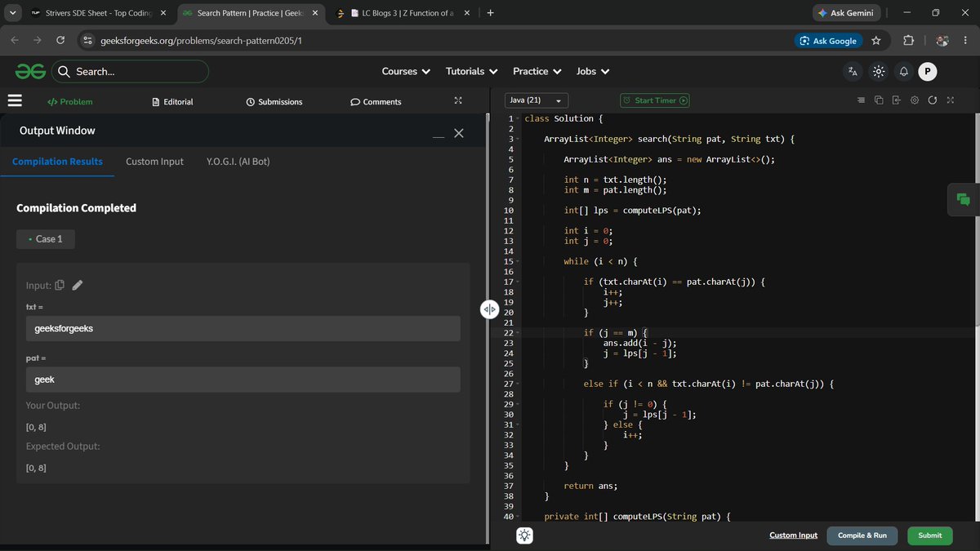
Task: Open the browser extensions puzzle icon
Action: coord(908,41)
